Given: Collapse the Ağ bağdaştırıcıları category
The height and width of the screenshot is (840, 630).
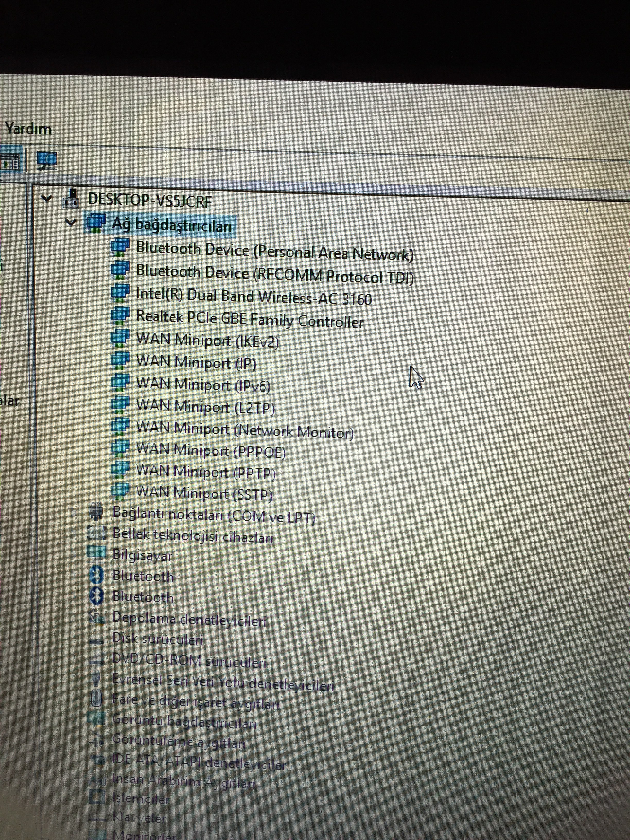Looking at the screenshot, I should coord(71,222).
